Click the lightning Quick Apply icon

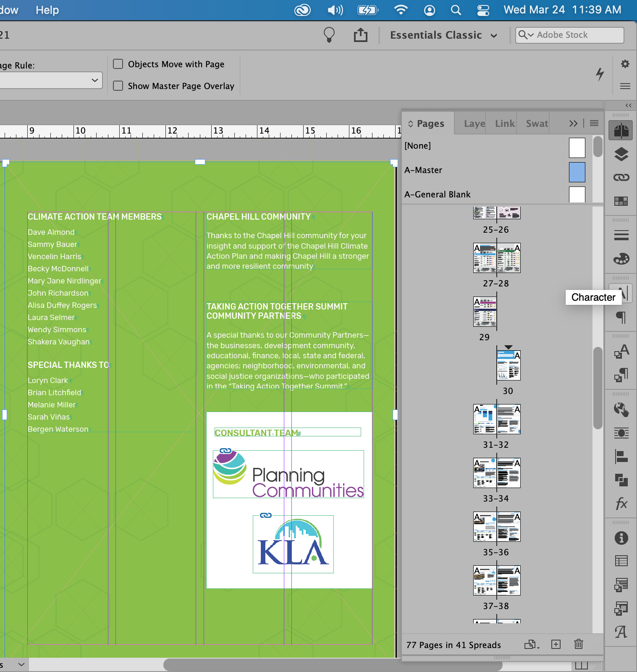600,74
